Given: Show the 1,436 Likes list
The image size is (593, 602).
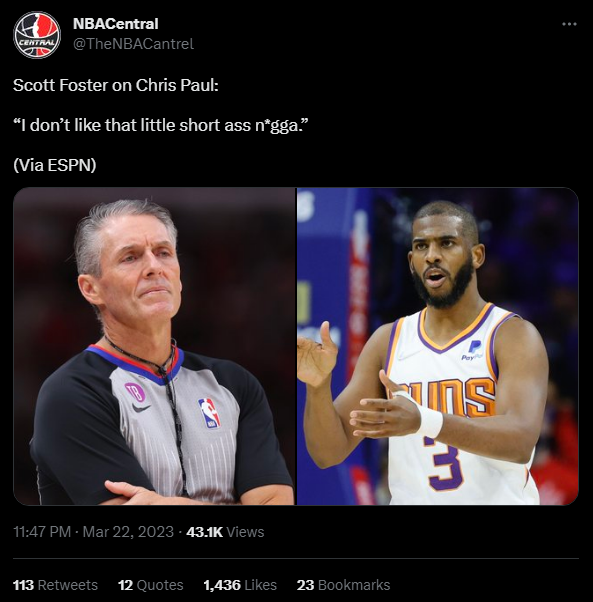Looking at the screenshot, I should click(x=240, y=585).
